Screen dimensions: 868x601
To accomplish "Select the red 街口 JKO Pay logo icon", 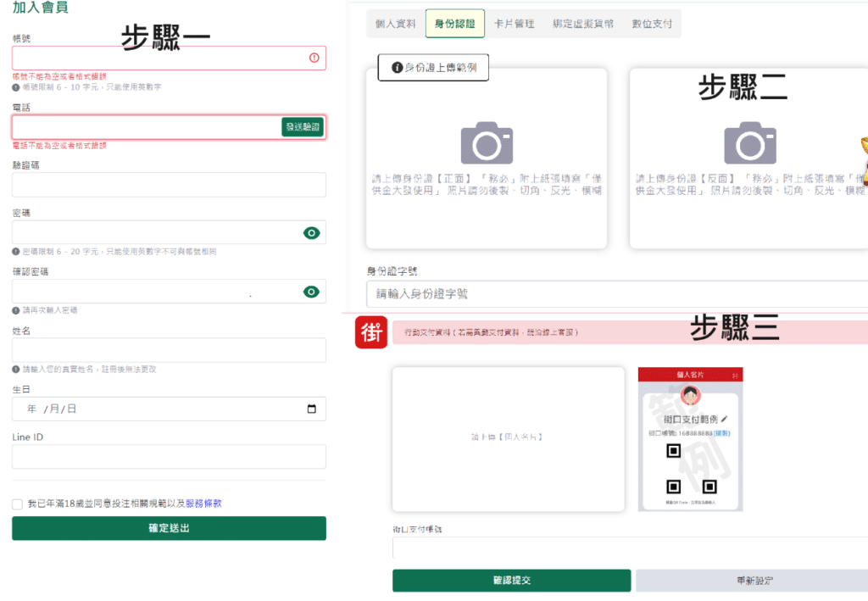I will point(371,330).
